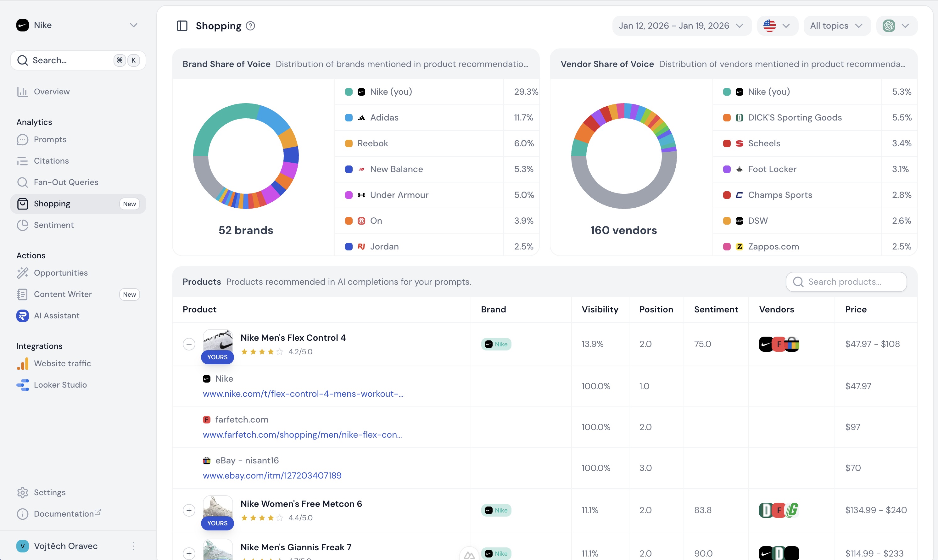Open user options menu beside Vojtěch Oravec
Viewport: 938px width, 560px height.
point(134,546)
